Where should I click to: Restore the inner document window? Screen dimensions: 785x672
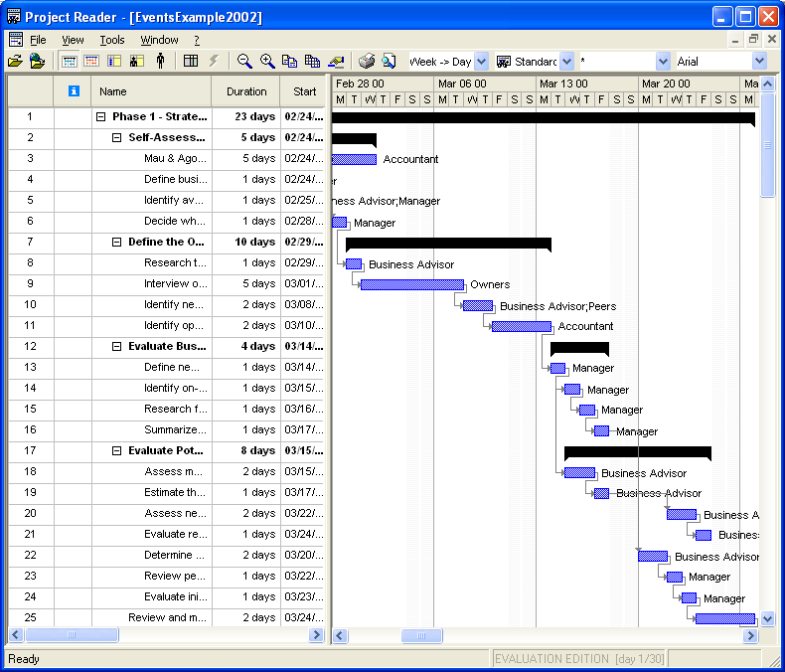(x=753, y=39)
